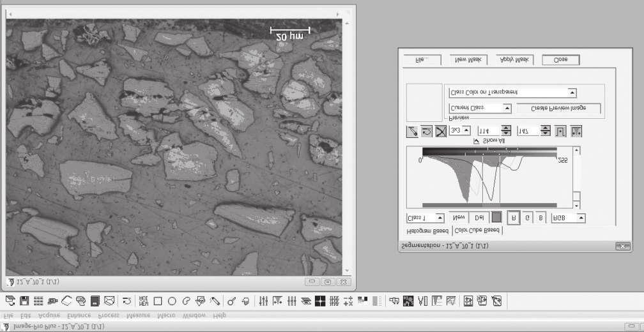Click the crossed-out X icon in Segmentation dialog
The image size is (644, 332).
pos(441,132)
